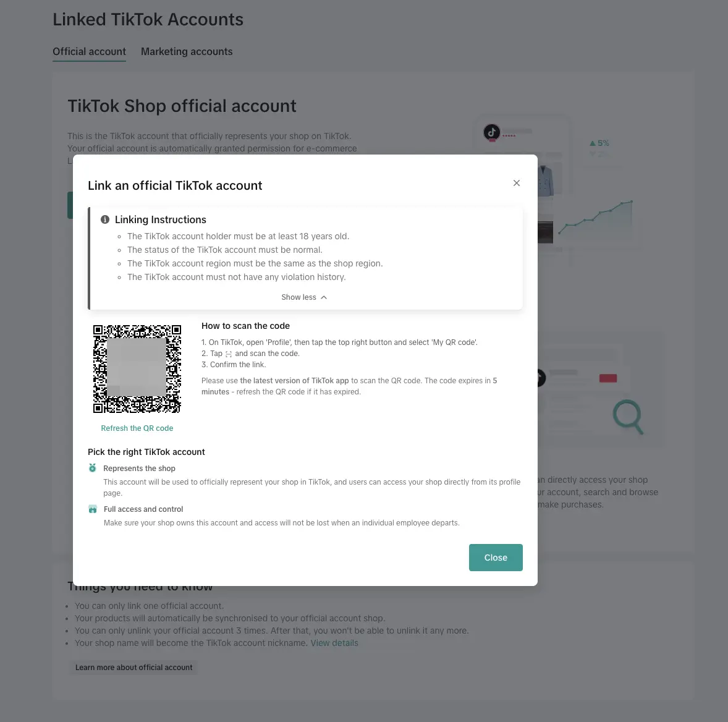This screenshot has width=728, height=722.
Task: Click the scan icon in step 2 instructions
Action: tap(228, 354)
